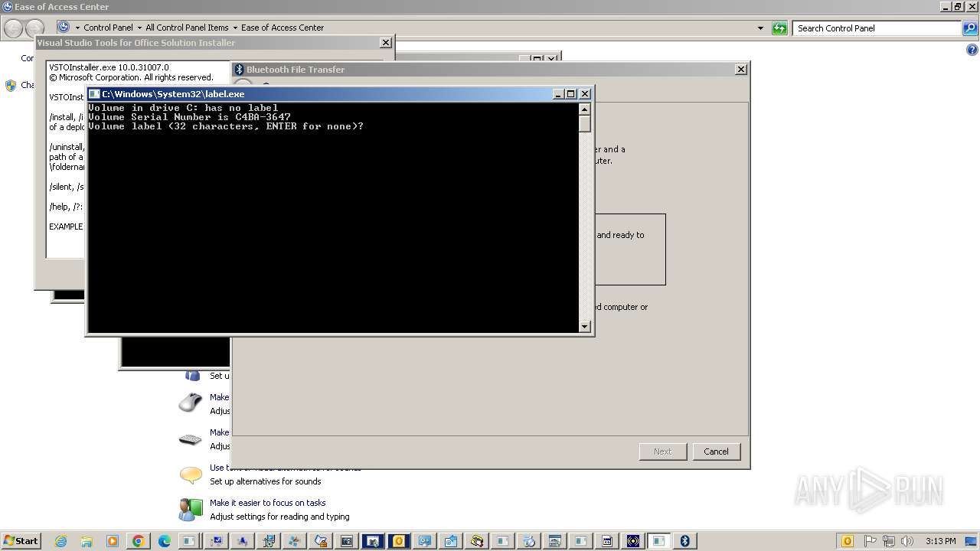This screenshot has width=980, height=551.
Task: Open the blue Help question mark icon
Action: 972,50
